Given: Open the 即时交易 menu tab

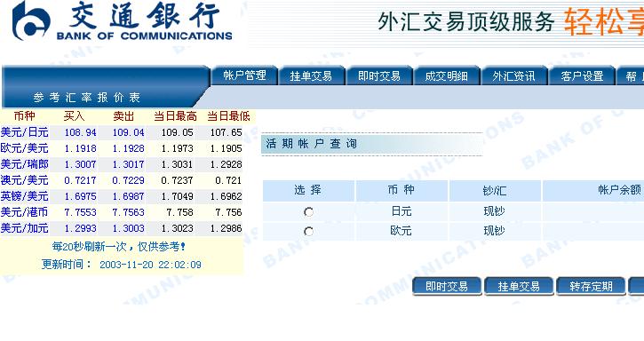Looking at the screenshot, I should coord(379,75).
